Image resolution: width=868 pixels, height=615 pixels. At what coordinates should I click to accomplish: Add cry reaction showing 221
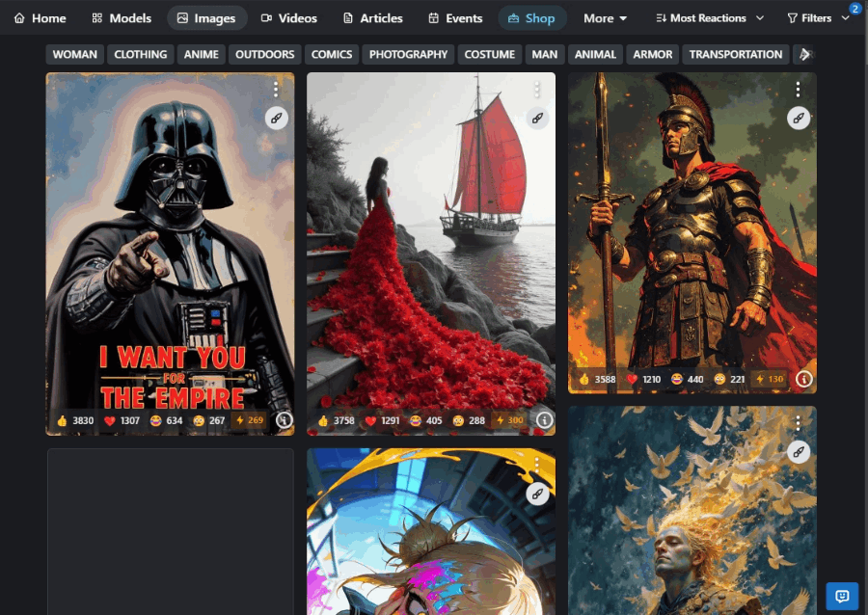pyautogui.click(x=730, y=380)
